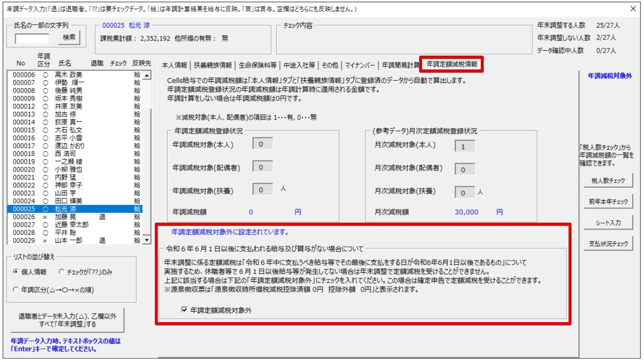Click the 税人数チェック button

608,181
